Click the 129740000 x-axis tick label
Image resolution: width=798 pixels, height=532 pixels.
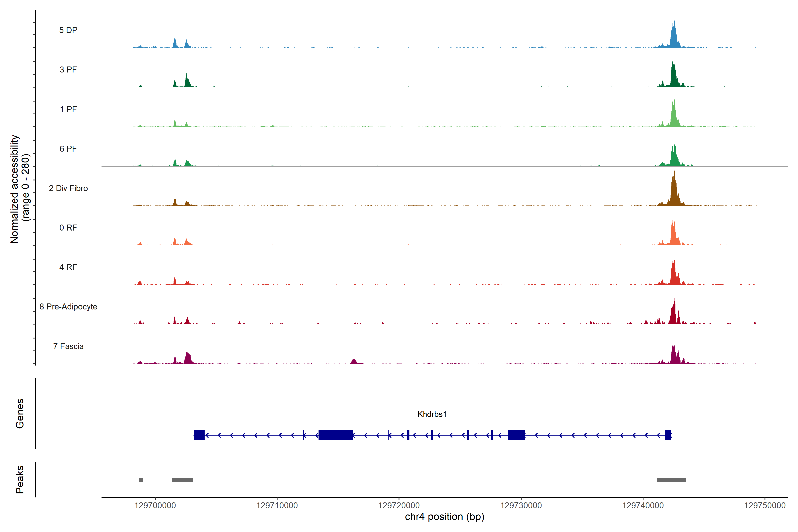pyautogui.click(x=643, y=506)
